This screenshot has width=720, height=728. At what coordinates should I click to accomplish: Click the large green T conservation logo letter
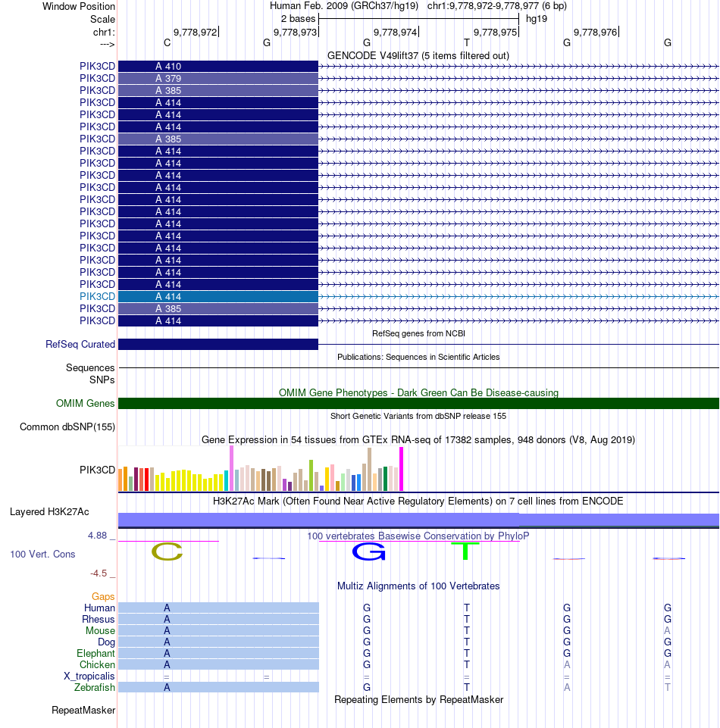click(465, 551)
